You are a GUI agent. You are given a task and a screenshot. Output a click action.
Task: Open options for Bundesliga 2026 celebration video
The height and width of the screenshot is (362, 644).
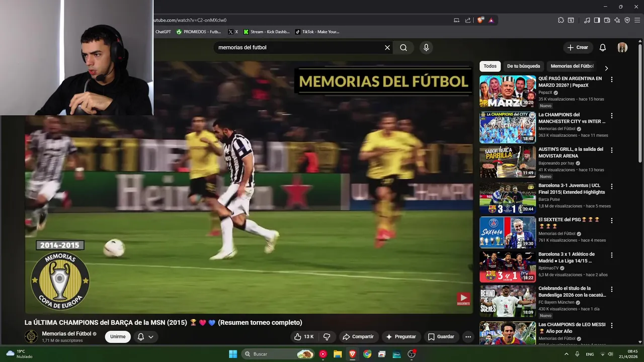point(612,289)
